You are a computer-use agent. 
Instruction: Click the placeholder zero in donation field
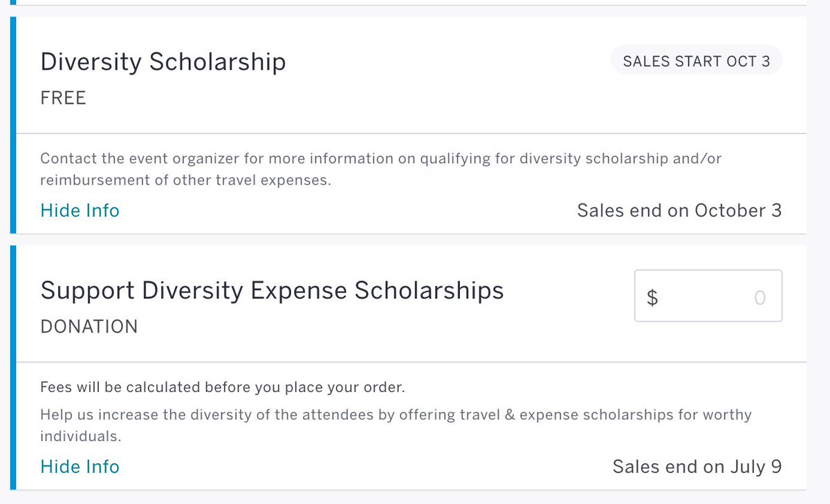759,297
